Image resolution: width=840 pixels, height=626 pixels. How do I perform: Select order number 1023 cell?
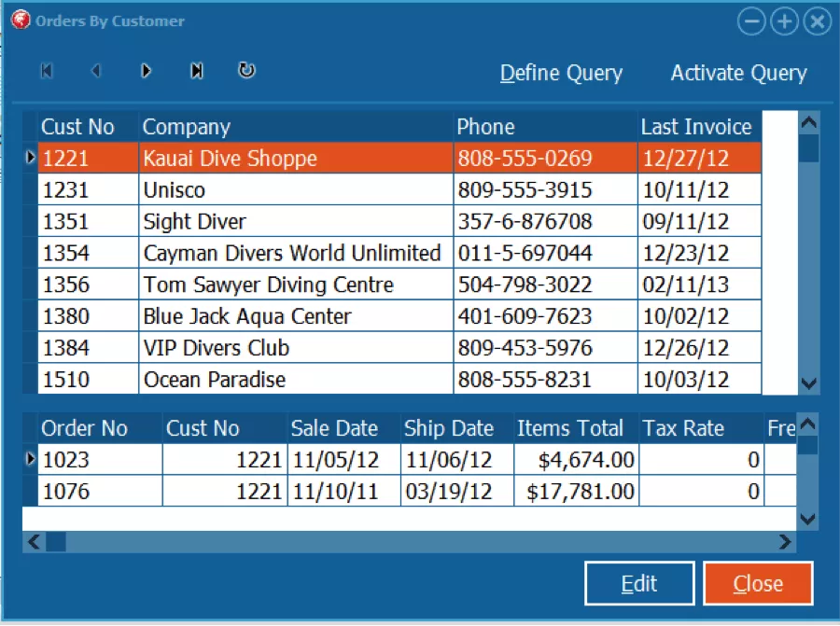click(x=100, y=459)
